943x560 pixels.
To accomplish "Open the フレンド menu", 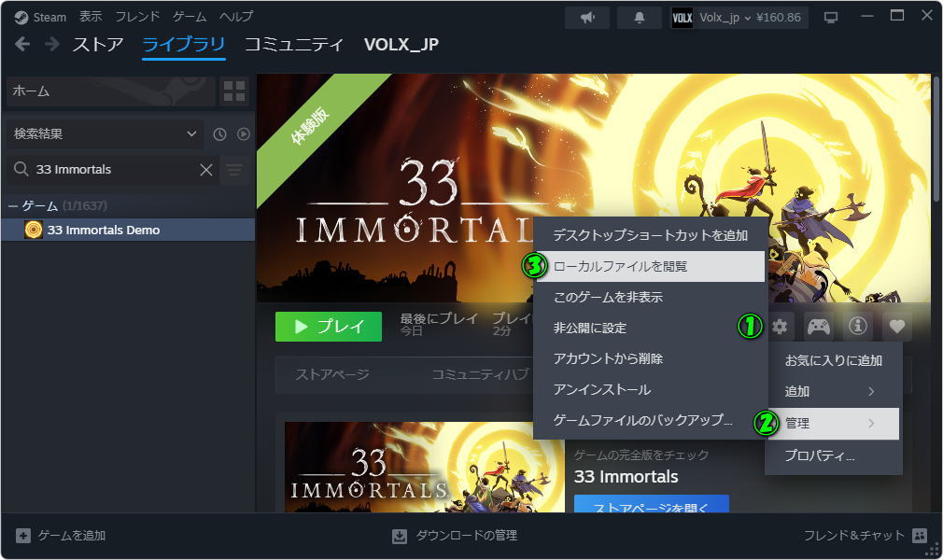I will [138, 17].
